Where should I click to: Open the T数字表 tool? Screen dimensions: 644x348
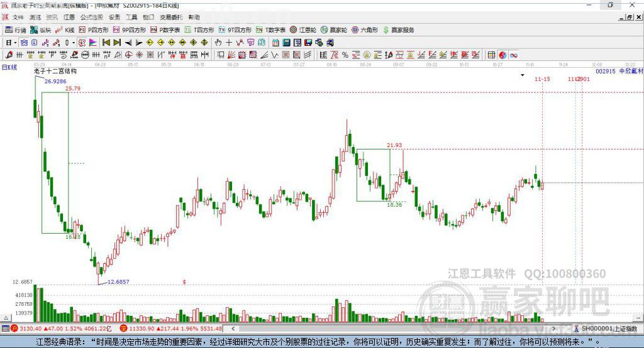pos(270,30)
